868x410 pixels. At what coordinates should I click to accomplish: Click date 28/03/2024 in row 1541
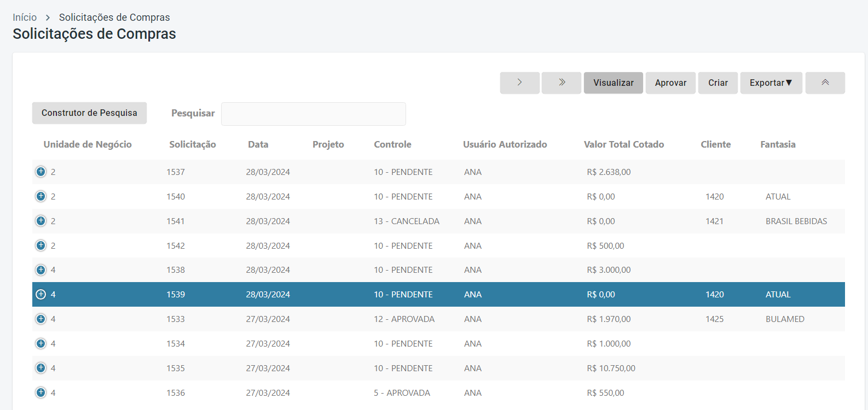tap(268, 221)
